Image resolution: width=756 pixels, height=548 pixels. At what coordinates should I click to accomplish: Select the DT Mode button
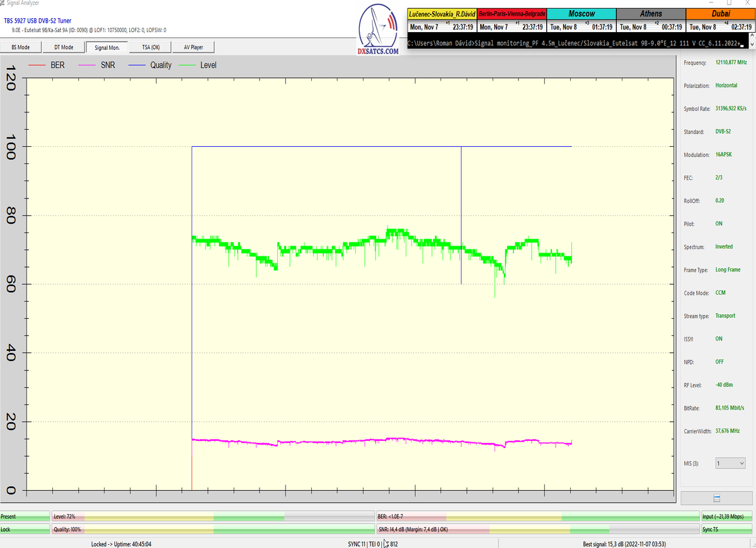(x=64, y=47)
